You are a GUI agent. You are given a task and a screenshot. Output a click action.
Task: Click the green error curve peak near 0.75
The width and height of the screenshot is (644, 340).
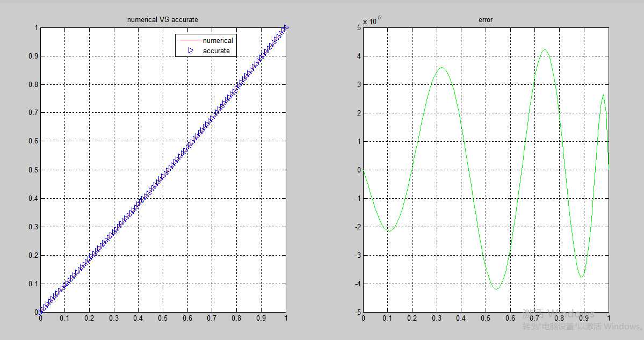click(x=545, y=50)
